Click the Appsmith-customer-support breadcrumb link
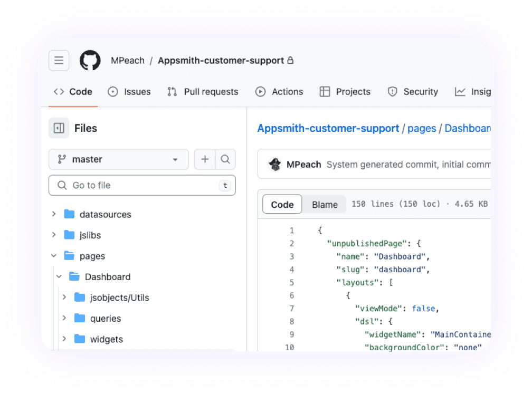 pos(328,128)
